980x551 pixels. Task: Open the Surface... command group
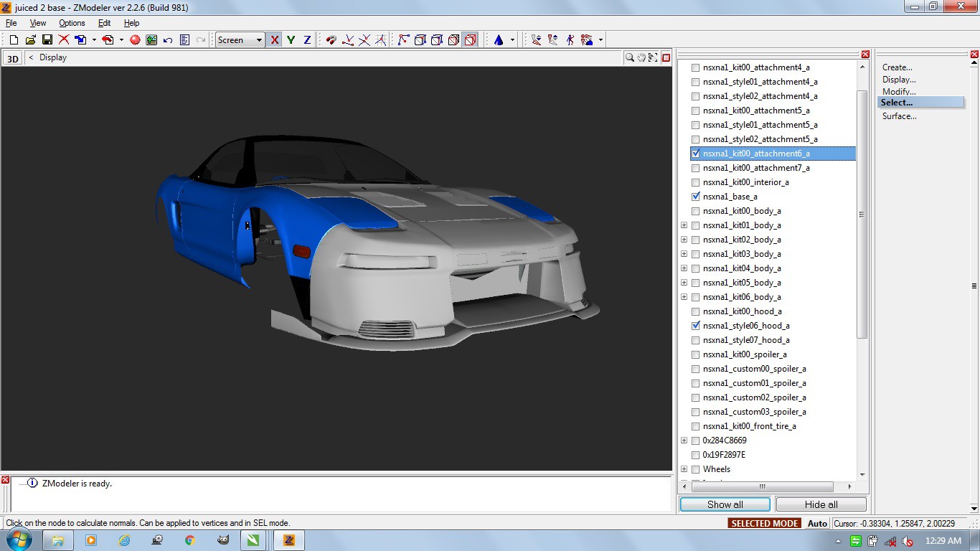900,116
